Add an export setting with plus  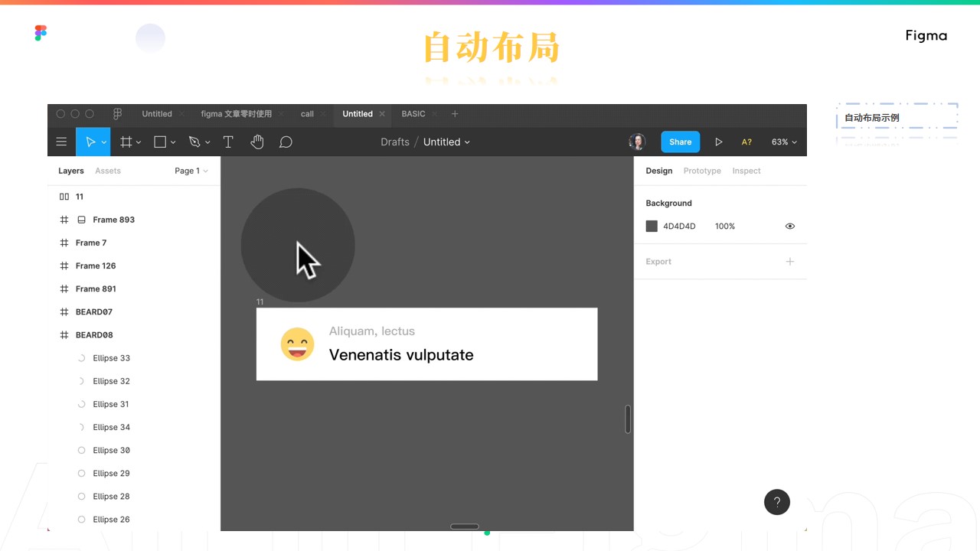(789, 262)
